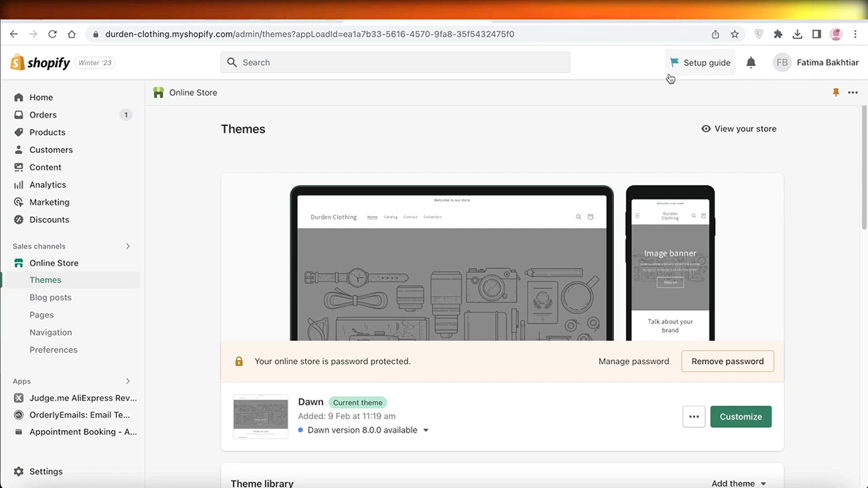Click the site lock icon in address bar

[95, 34]
